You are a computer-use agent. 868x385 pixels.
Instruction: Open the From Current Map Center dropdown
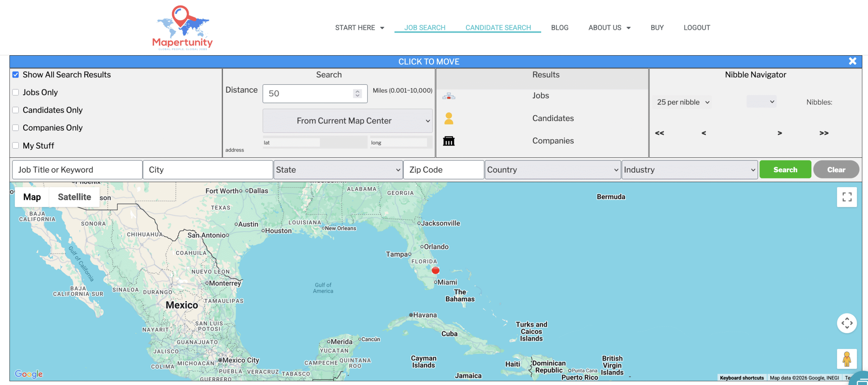tap(347, 121)
